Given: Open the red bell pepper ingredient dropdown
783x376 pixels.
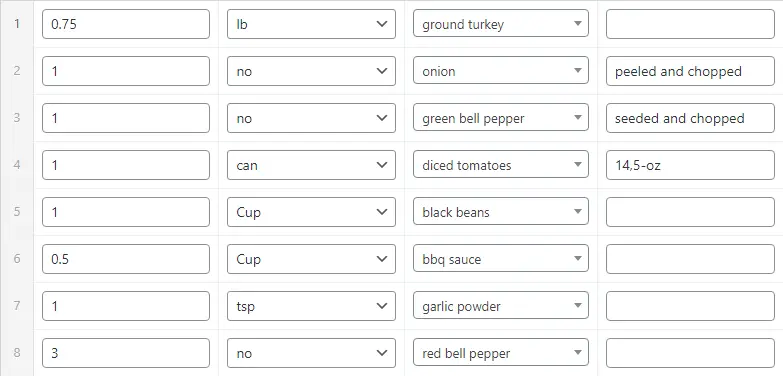Looking at the screenshot, I should pyautogui.click(x=500, y=353).
